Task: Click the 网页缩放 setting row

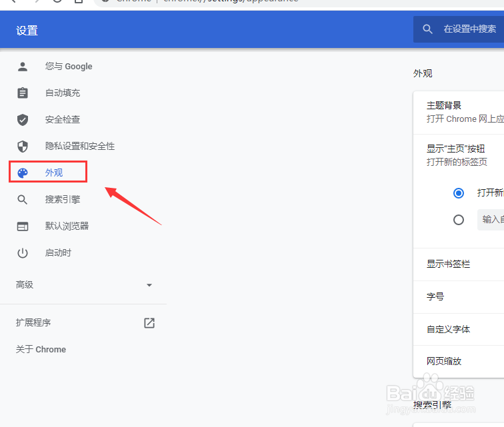Action: [459, 362]
